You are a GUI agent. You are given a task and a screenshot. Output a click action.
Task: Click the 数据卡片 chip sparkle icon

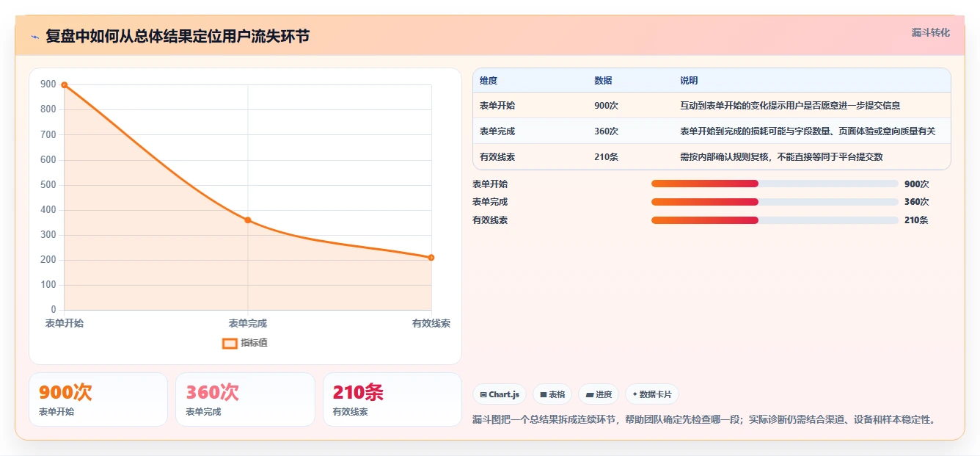click(x=635, y=394)
